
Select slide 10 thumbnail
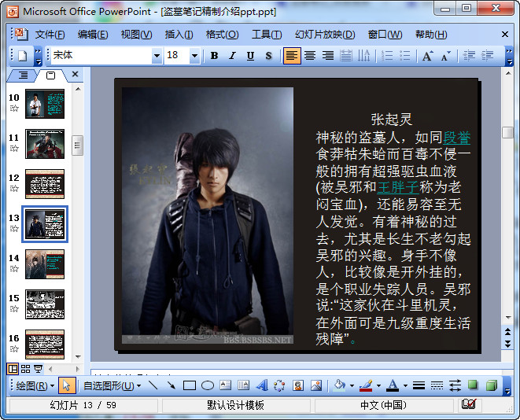[45, 104]
